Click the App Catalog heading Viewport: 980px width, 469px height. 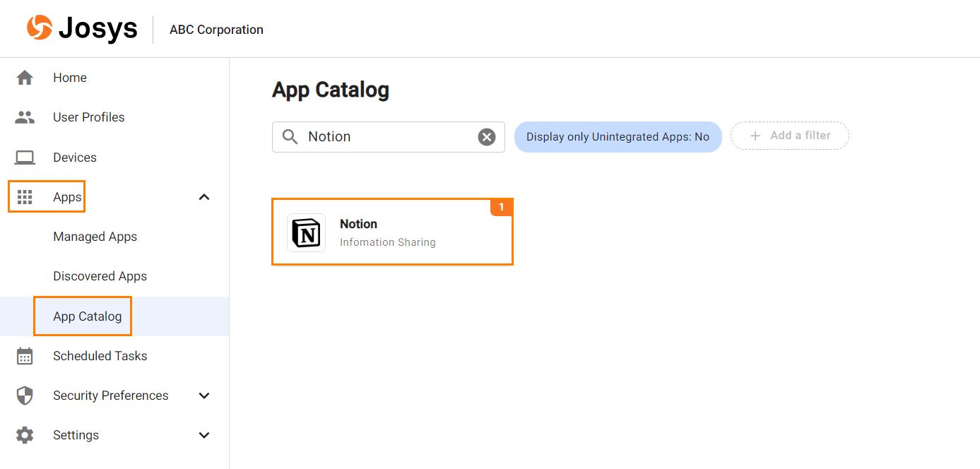tap(331, 90)
